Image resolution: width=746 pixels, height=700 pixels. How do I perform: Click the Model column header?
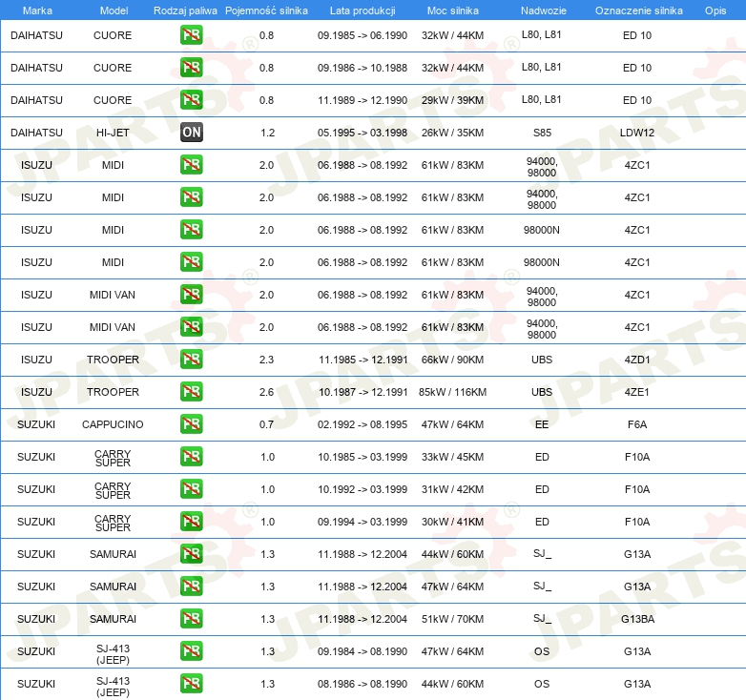point(114,10)
